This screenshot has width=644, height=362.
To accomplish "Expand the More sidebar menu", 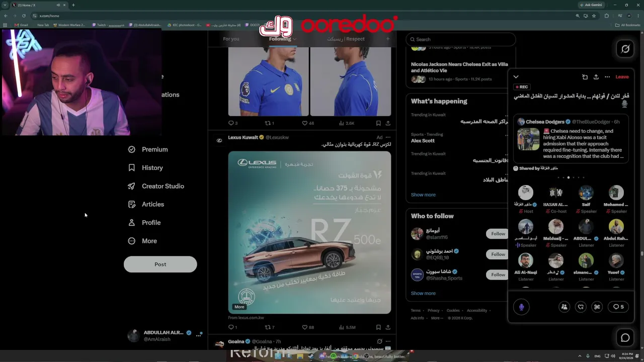I will (142, 241).
